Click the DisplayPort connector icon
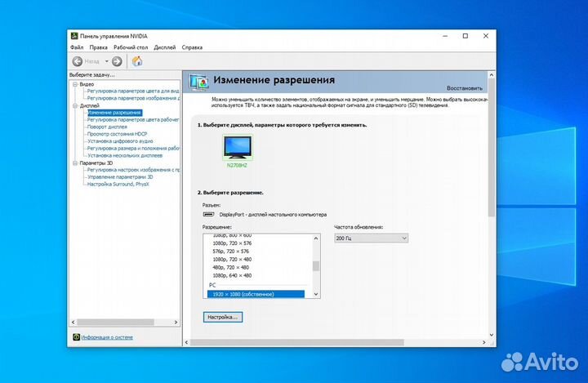Image resolution: width=588 pixels, height=383 pixels. (x=208, y=214)
